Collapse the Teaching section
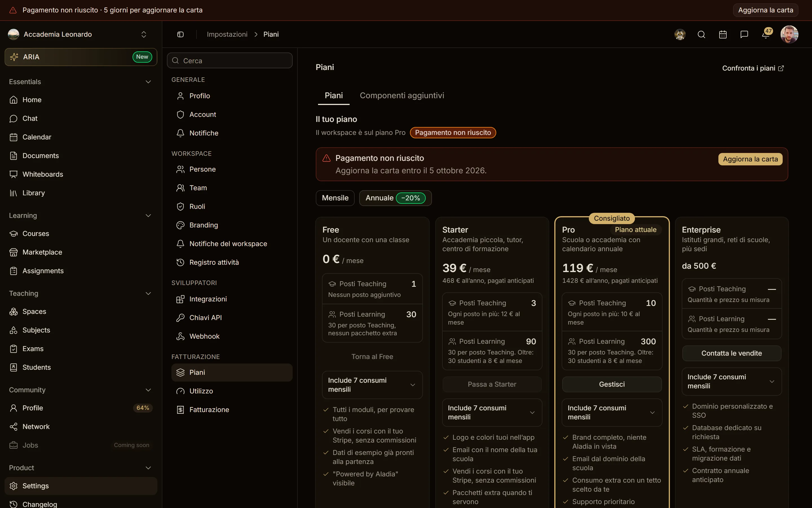This screenshot has width=812, height=508. [x=81, y=293]
